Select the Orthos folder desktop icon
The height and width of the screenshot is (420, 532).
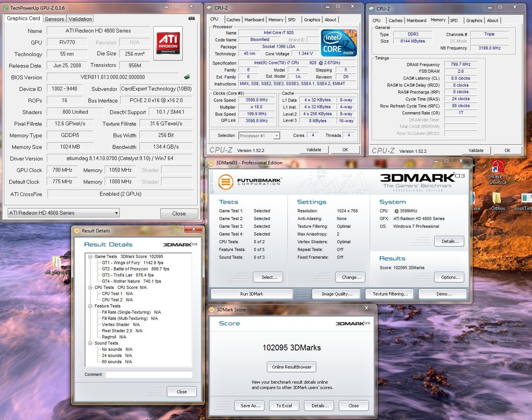coord(498,201)
